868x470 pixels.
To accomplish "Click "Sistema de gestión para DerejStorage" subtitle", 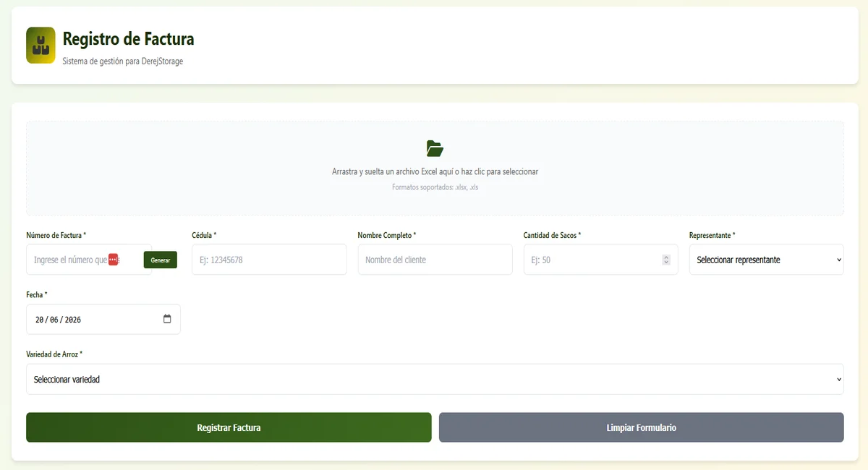I will click(123, 61).
